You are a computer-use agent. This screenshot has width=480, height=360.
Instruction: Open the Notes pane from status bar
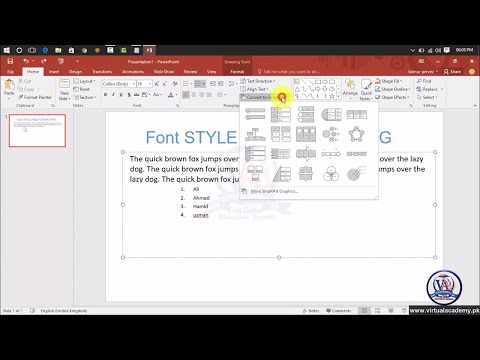311,311
